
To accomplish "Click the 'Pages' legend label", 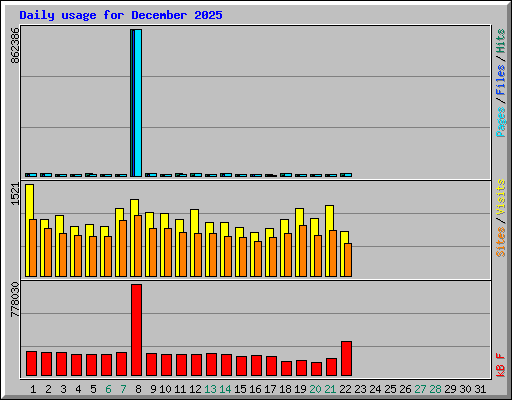I will pyautogui.click(x=500, y=122).
